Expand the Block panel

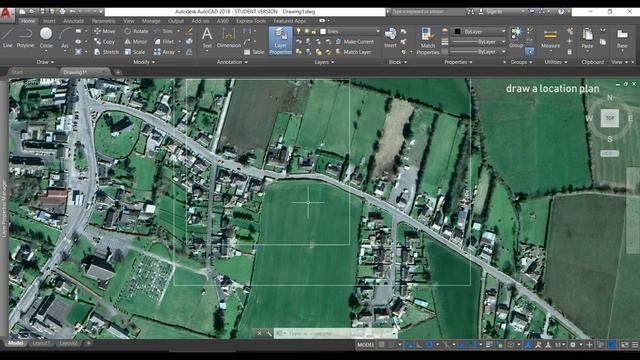pyautogui.click(x=398, y=62)
